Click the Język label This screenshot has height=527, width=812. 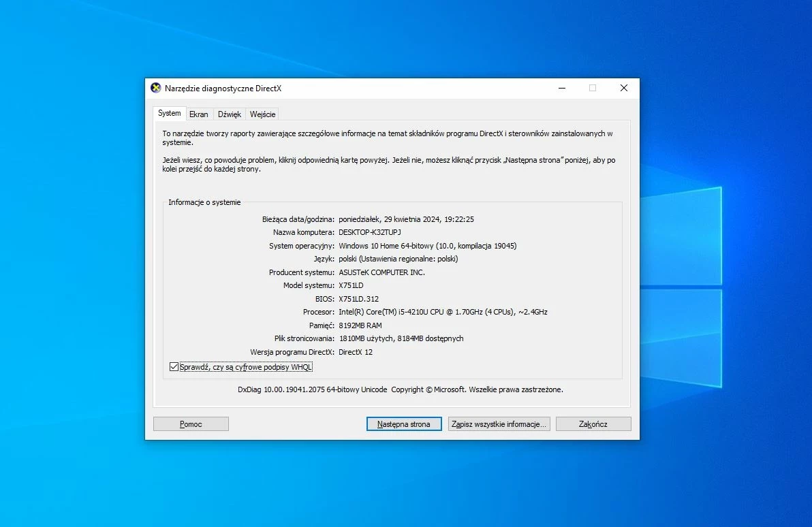click(324, 259)
